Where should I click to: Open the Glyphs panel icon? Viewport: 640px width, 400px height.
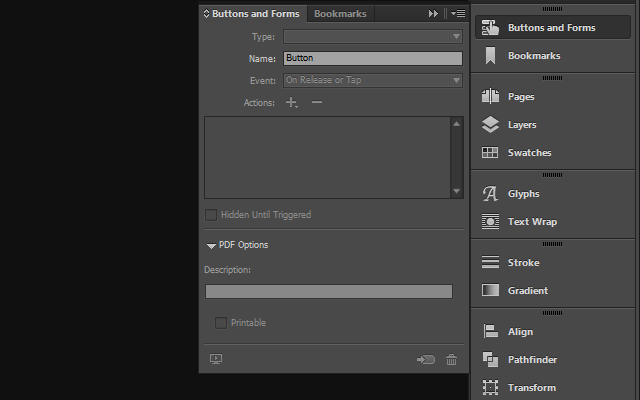490,193
